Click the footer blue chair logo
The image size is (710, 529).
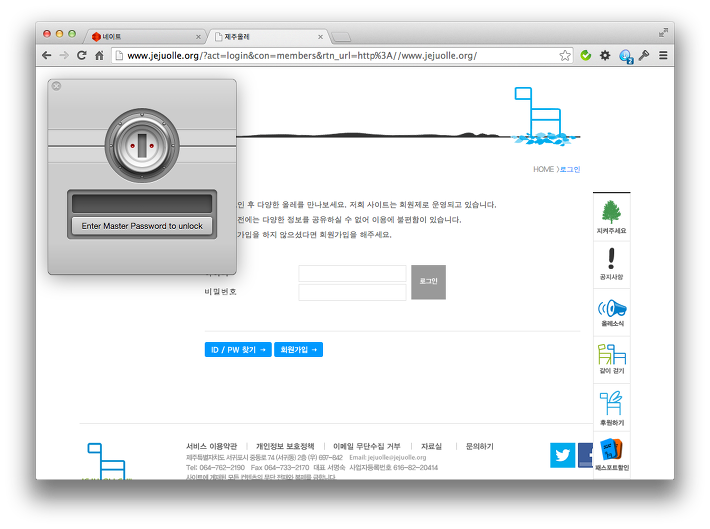coord(106,461)
